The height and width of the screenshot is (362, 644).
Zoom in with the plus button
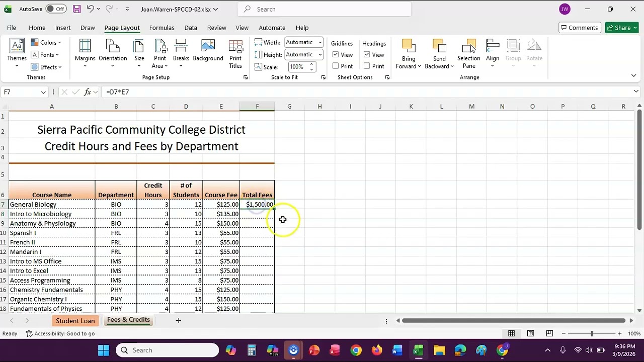point(619,333)
